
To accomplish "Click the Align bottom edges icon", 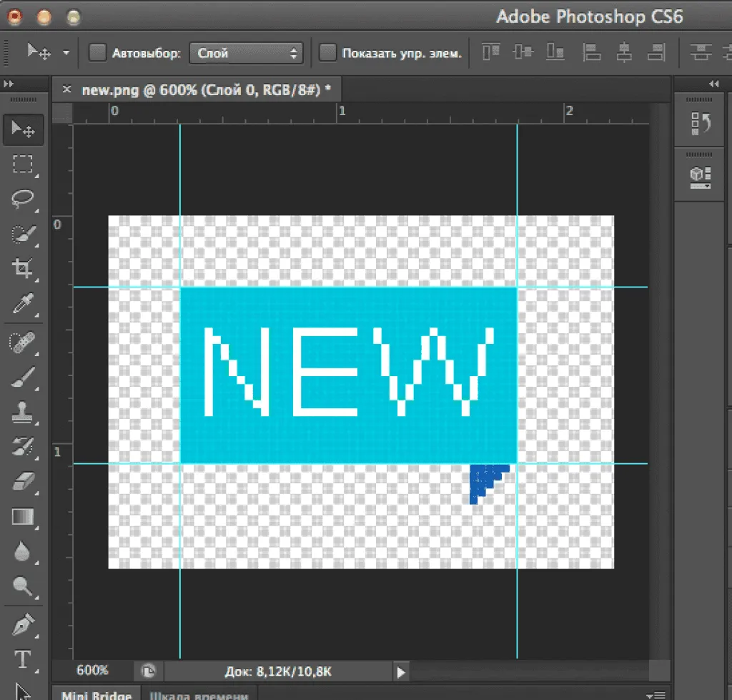I will point(555,51).
